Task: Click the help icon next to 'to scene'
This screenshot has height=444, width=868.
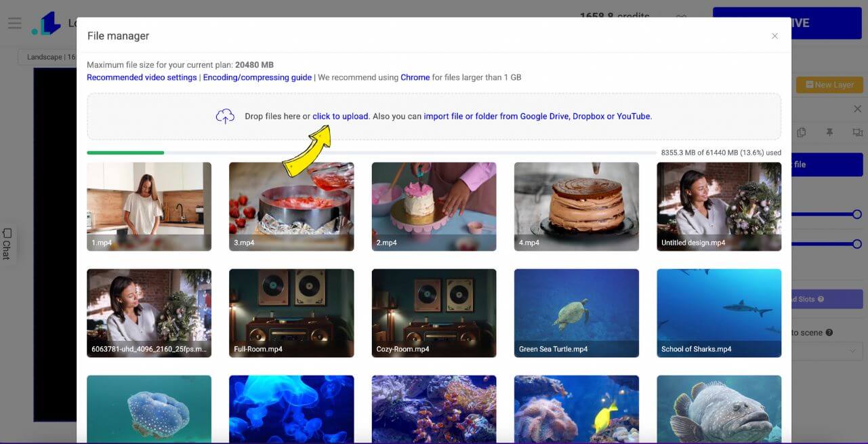Action: pos(829,333)
